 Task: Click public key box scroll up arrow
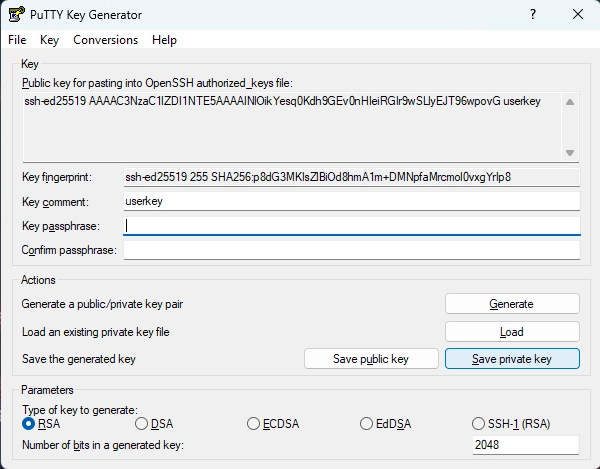(x=570, y=102)
